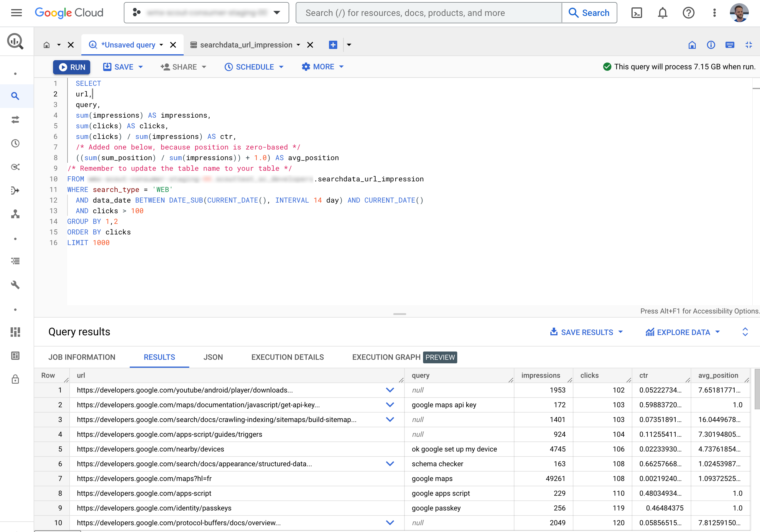760x532 pixels.
Task: Click the Google Cloud notifications bell icon
Action: pos(664,13)
